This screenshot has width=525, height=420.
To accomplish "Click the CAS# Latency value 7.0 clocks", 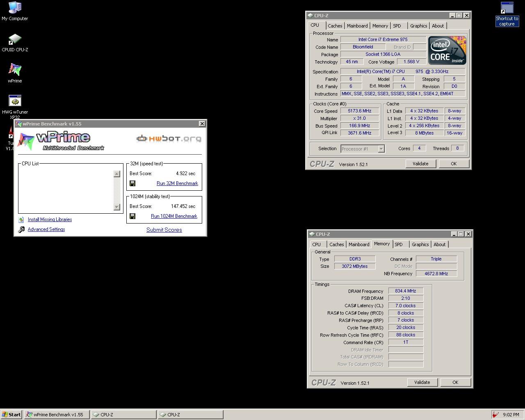I will [x=406, y=306].
